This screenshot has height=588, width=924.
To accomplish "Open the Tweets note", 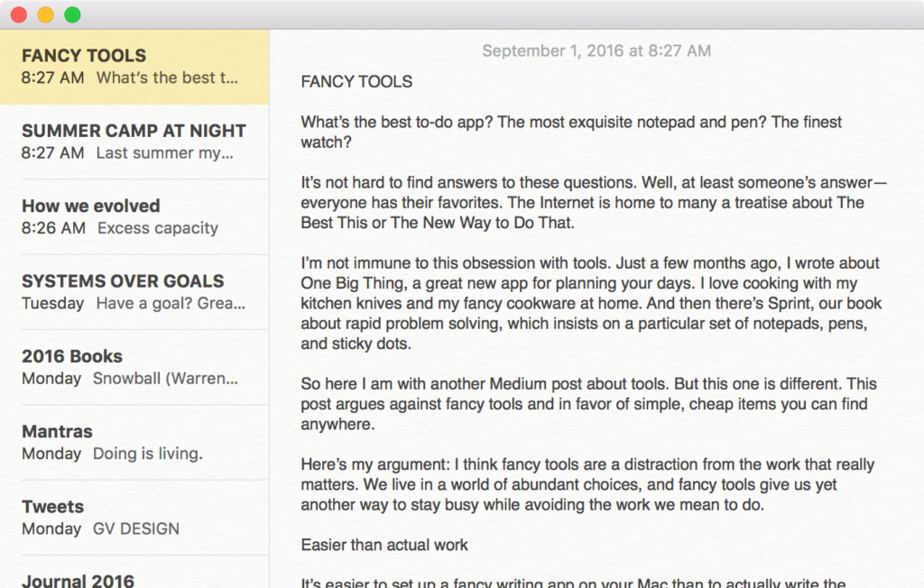I will click(x=134, y=517).
